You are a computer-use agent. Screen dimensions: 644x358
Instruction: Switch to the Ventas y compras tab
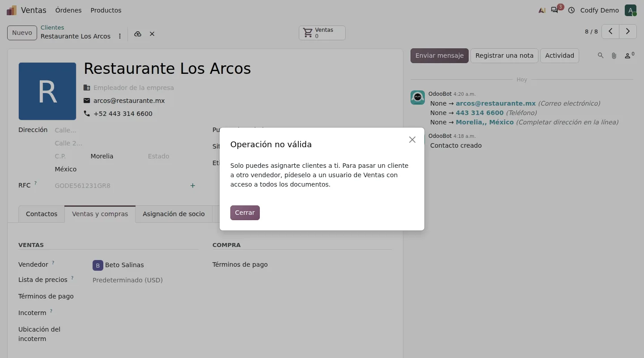coord(100,214)
